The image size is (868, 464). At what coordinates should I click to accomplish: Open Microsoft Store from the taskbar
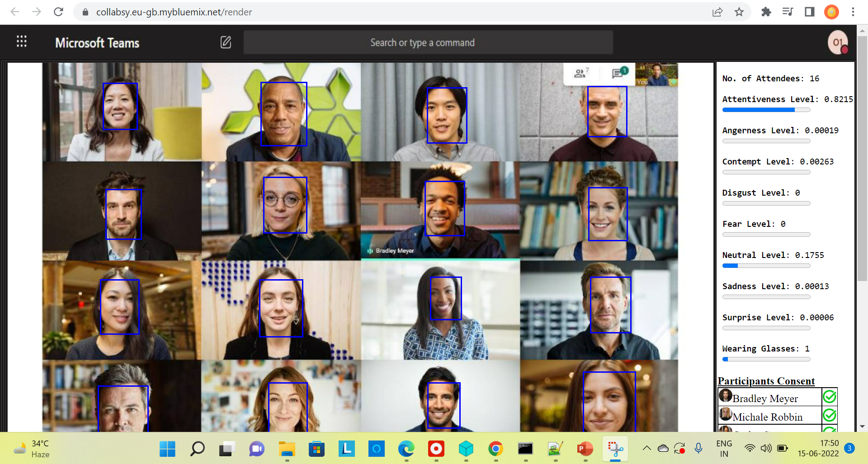[316, 449]
